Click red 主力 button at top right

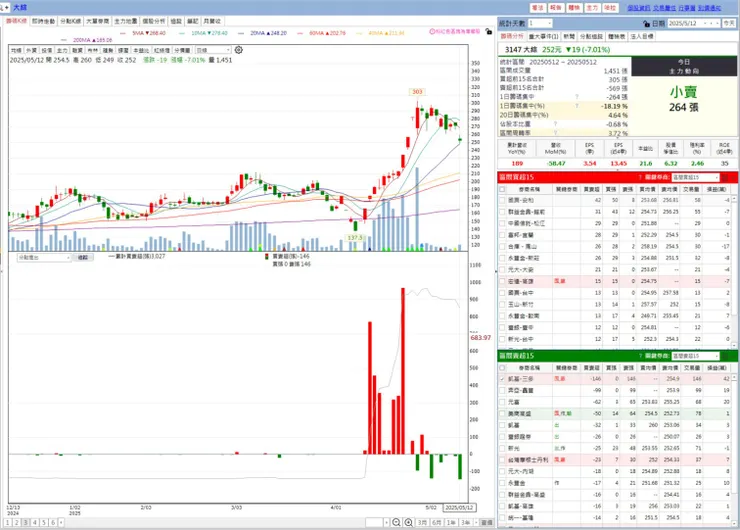592,8
